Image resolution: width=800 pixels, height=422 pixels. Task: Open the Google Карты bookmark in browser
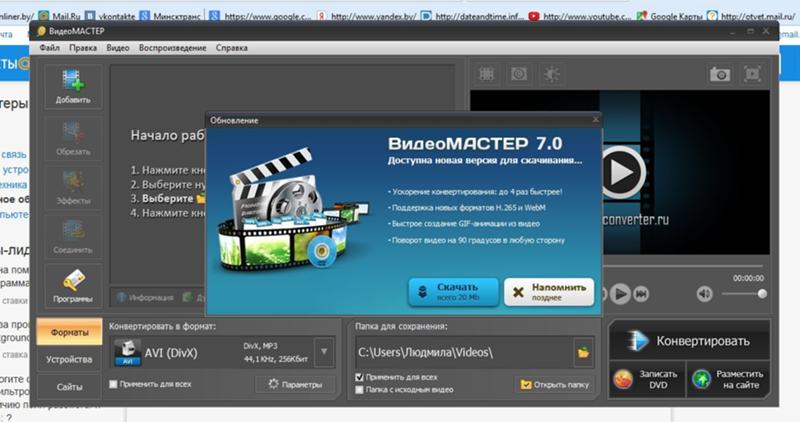[670, 16]
